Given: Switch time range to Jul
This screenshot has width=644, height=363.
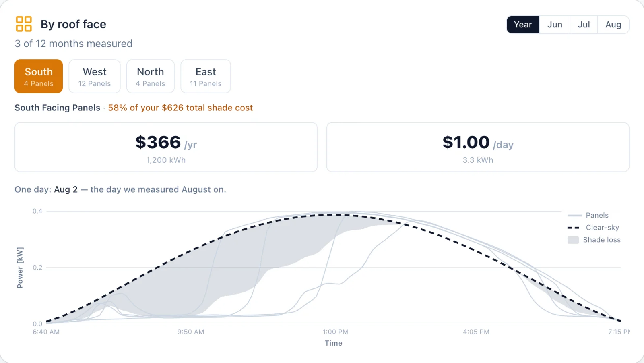Looking at the screenshot, I should point(584,25).
